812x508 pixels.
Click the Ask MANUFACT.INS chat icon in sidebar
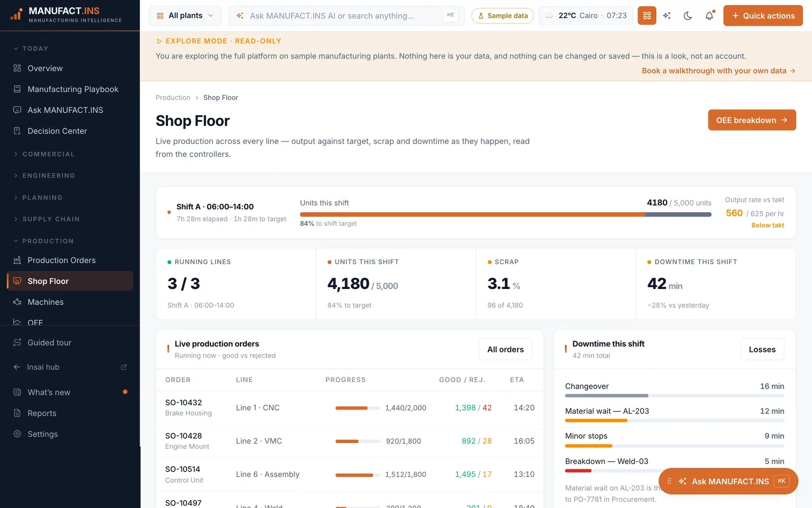17,110
